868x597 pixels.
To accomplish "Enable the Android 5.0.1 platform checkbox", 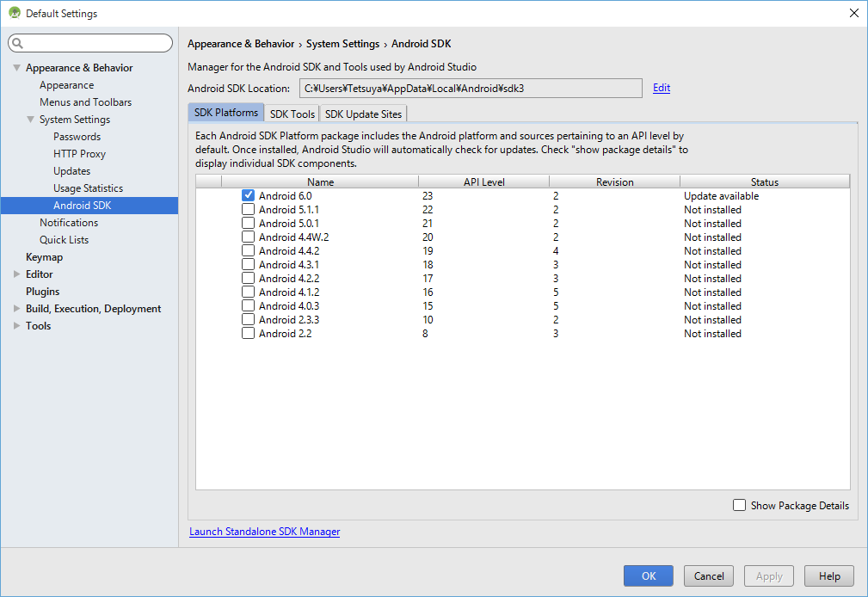I will click(x=248, y=223).
